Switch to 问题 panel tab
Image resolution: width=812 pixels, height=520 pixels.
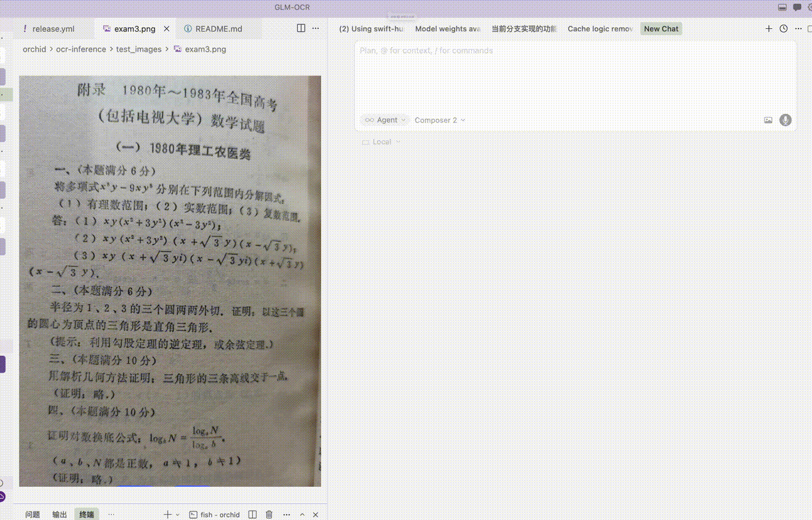(x=33, y=514)
